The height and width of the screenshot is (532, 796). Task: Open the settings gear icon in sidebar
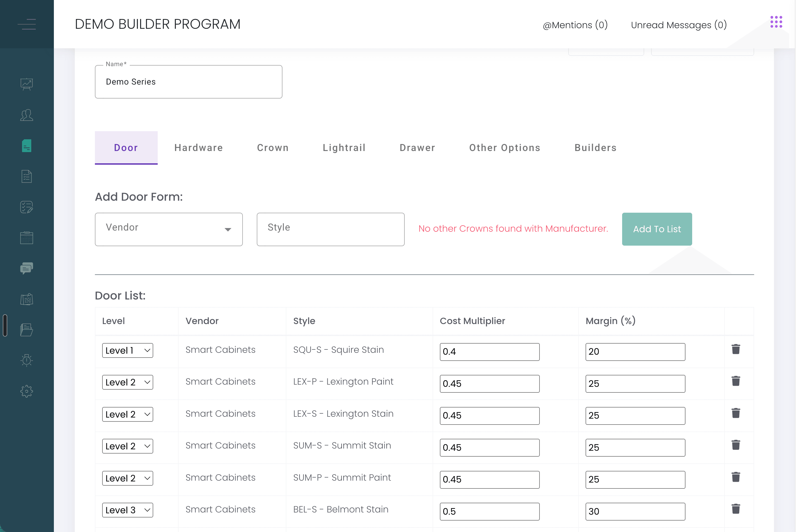point(27,391)
